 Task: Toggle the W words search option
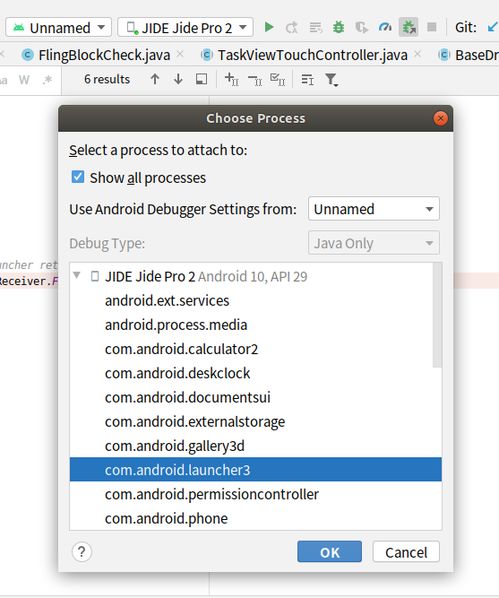tap(24, 80)
